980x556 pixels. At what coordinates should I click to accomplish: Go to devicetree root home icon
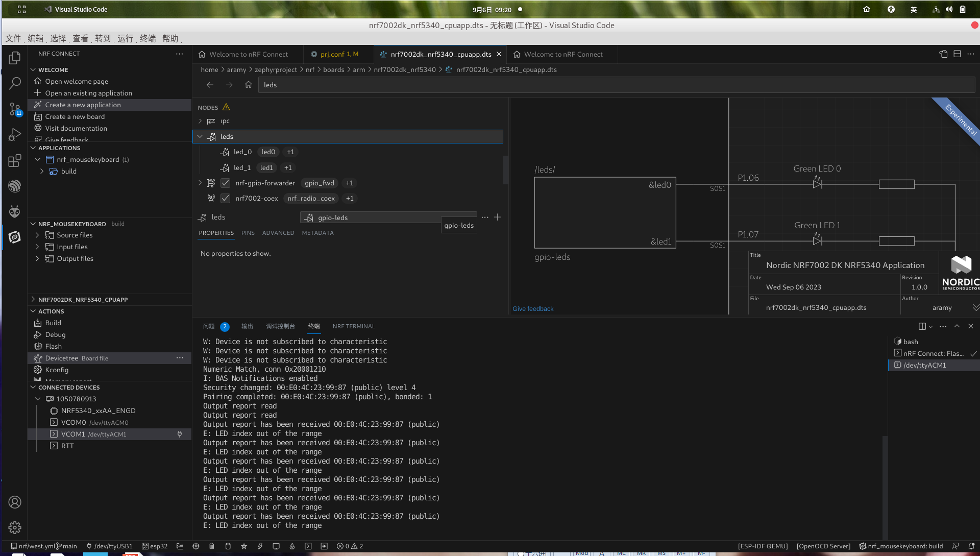point(249,85)
